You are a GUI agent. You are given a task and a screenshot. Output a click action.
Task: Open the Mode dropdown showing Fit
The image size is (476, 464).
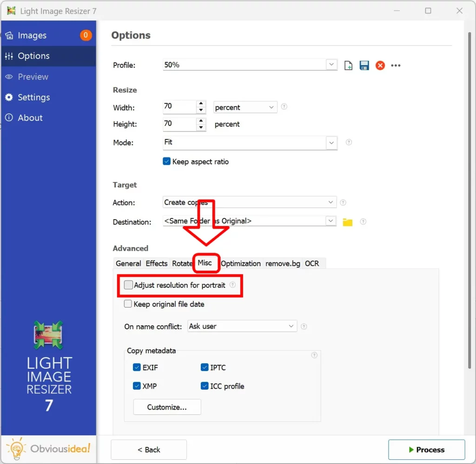(331, 143)
